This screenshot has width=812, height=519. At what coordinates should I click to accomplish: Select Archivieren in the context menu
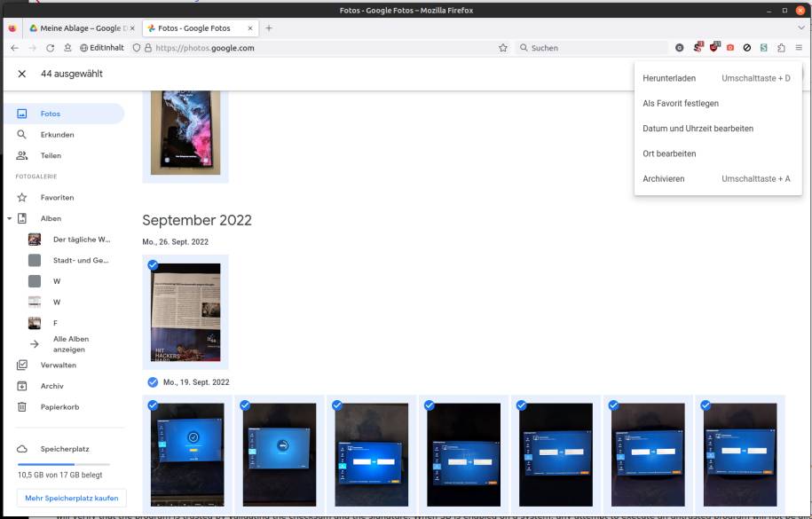coord(664,179)
